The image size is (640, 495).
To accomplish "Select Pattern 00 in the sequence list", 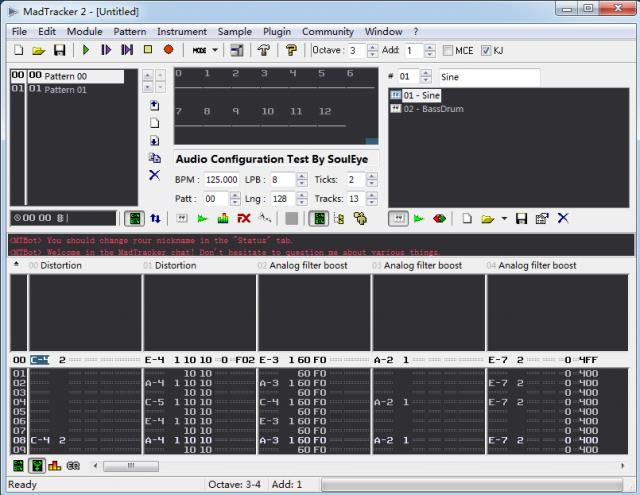I will (x=67, y=76).
